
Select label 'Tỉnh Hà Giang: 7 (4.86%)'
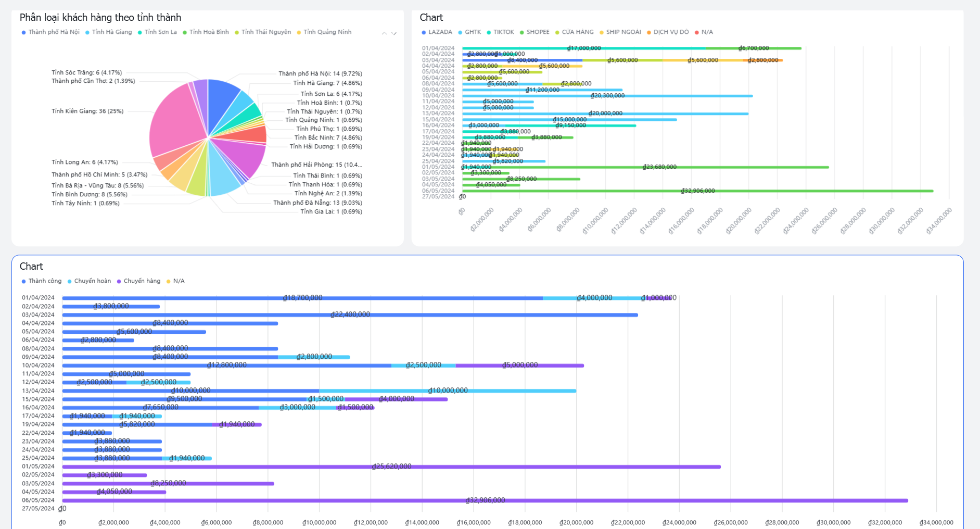[327, 83]
